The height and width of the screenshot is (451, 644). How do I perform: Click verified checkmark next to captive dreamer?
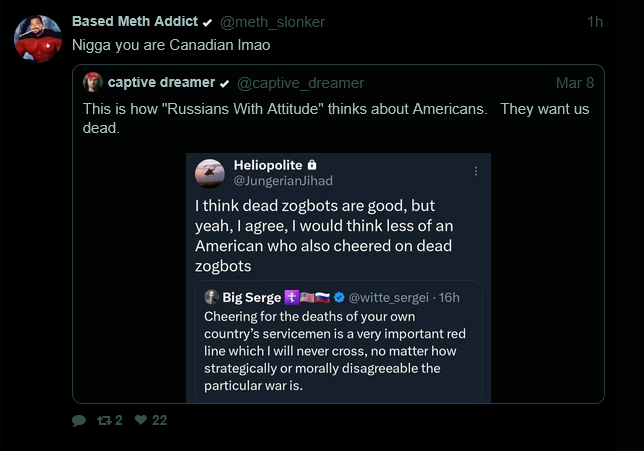pos(225,83)
